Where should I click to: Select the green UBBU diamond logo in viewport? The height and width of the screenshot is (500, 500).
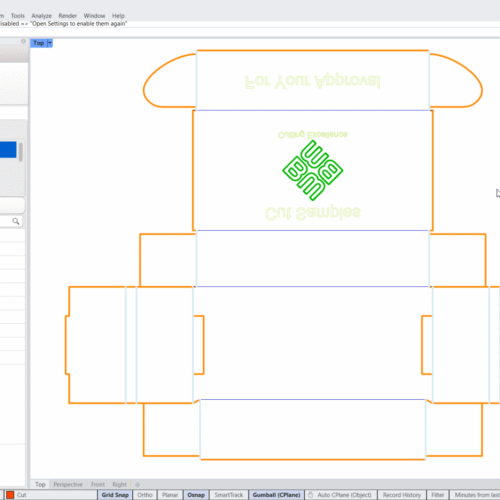pyautogui.click(x=313, y=170)
